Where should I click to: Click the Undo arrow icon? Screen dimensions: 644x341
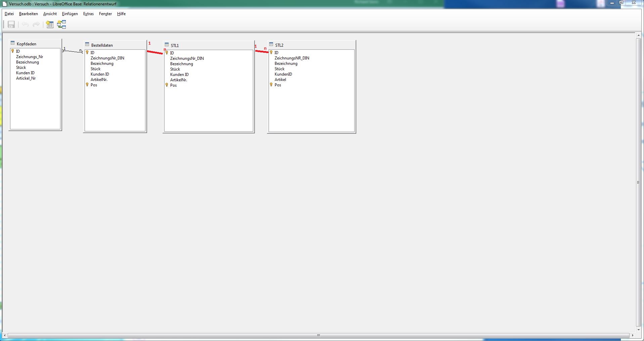coord(25,25)
